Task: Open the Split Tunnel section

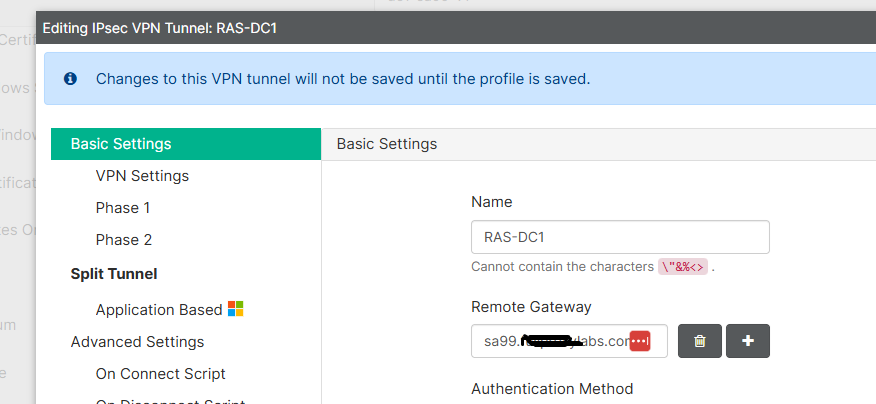Action: [x=114, y=273]
